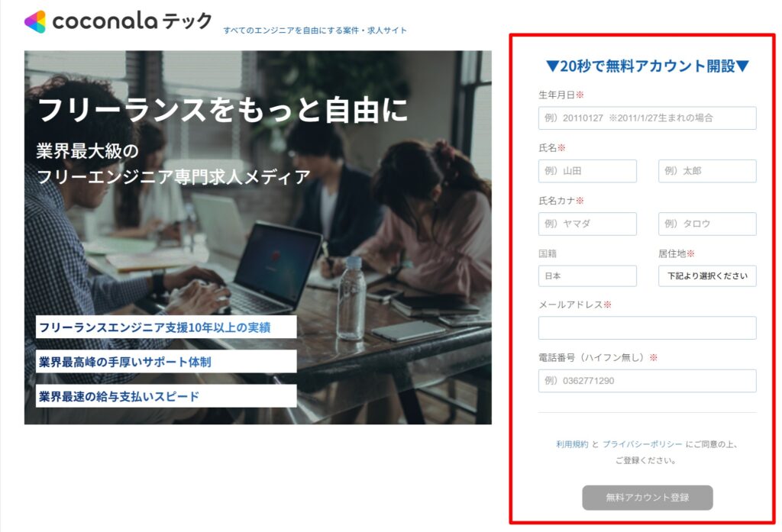Focus the 生年月日 birthdate input field
This screenshot has width=782, height=532.
coord(647,118)
